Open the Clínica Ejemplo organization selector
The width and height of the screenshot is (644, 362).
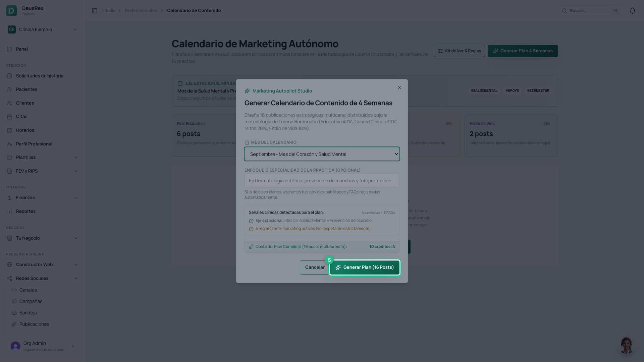(x=43, y=29)
